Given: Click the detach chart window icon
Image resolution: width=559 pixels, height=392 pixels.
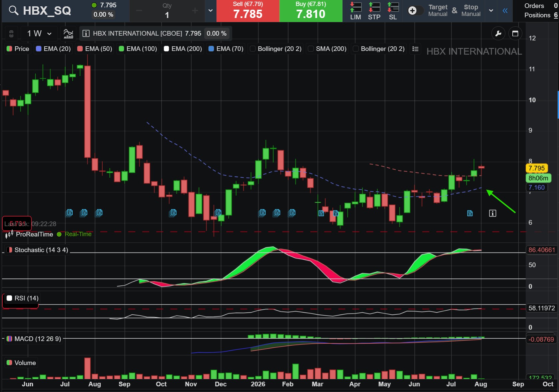Looking at the screenshot, I should click(515, 33).
